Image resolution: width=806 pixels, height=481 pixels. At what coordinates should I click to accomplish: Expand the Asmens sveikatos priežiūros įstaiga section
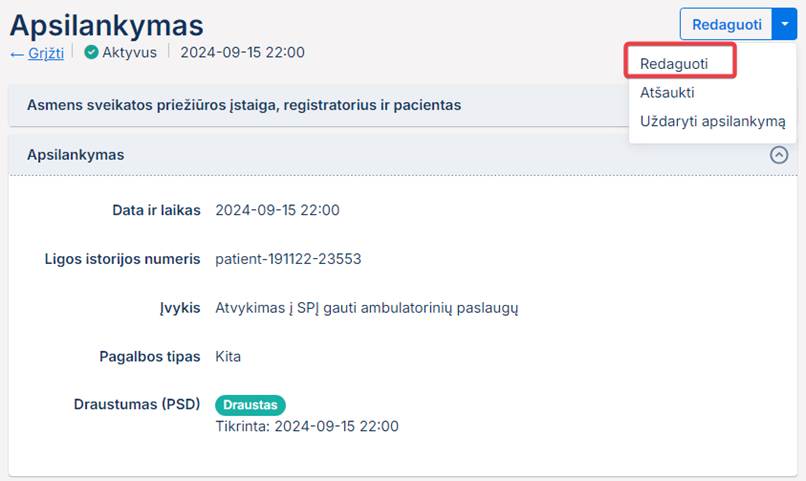point(244,104)
